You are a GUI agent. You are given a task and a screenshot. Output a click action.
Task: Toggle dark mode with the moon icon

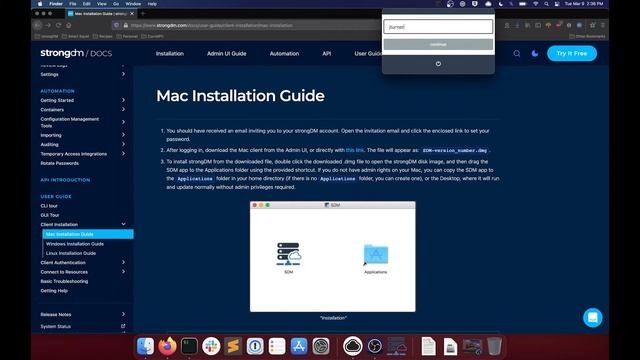point(535,53)
